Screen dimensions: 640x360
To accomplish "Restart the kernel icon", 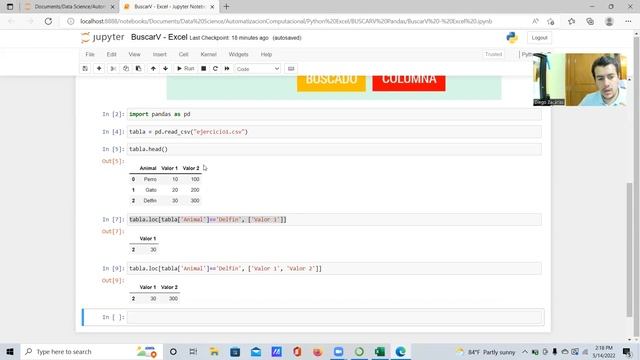I will click(215, 69).
